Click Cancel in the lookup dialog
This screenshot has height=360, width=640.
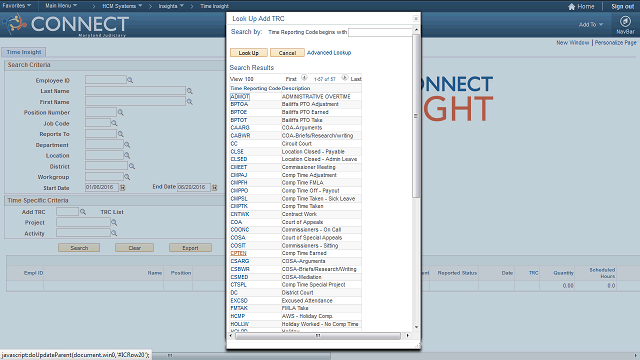287,53
